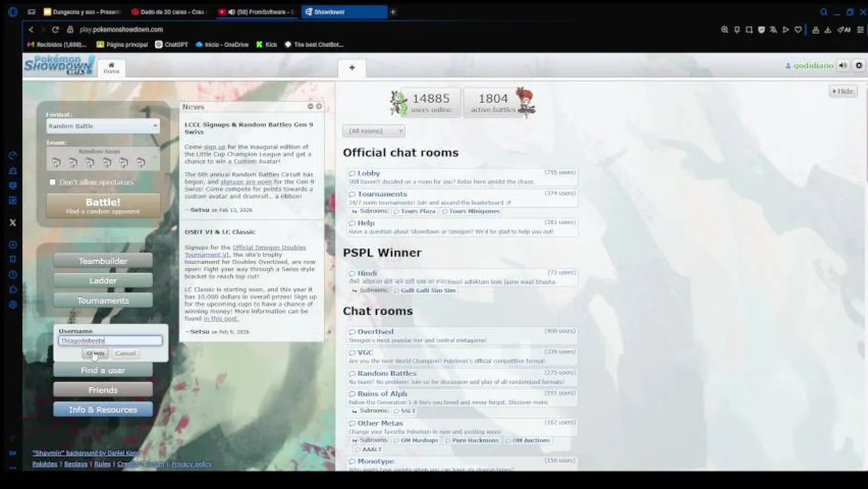Screen dimensions: 868x489
Task: Join the Hindi chat room
Action: coord(462,277)
